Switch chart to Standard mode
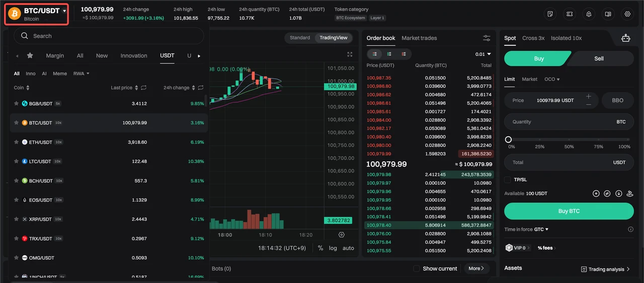Viewport: 644px width, 283px height. [x=300, y=38]
